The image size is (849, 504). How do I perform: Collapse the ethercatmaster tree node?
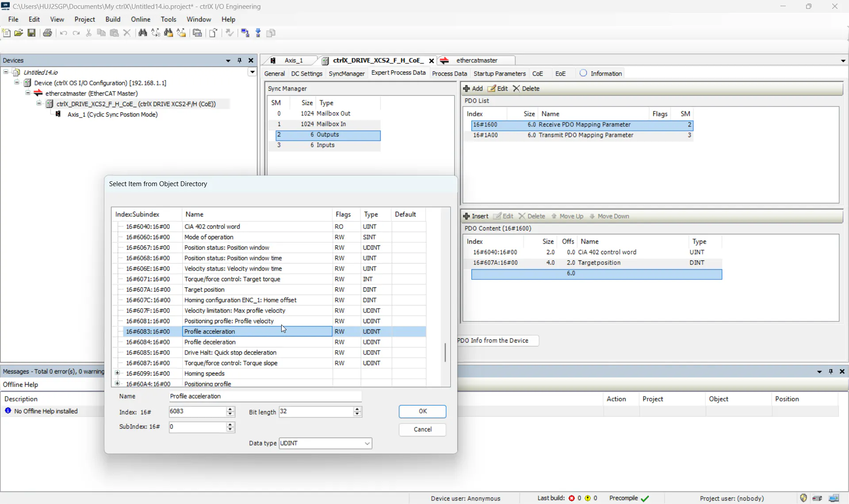(28, 93)
